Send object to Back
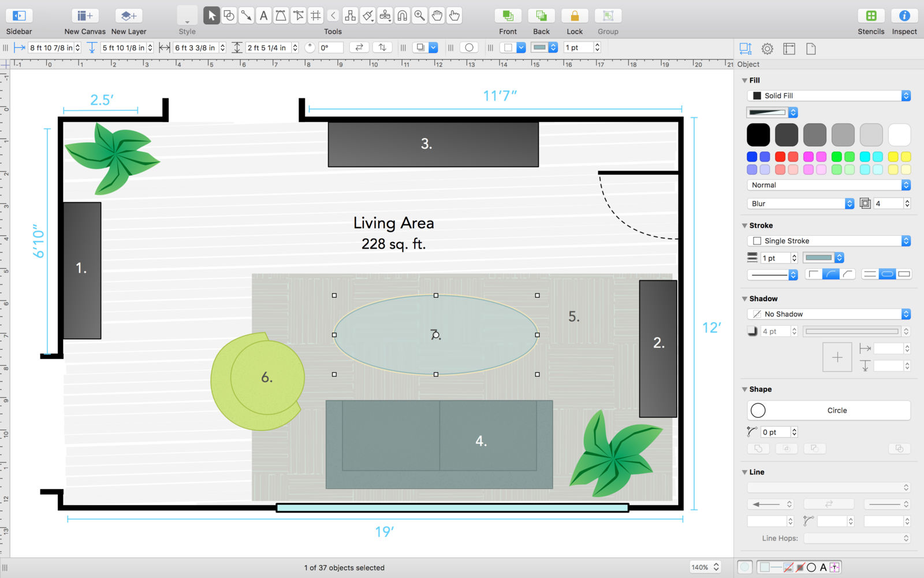The width and height of the screenshot is (924, 578). [541, 16]
